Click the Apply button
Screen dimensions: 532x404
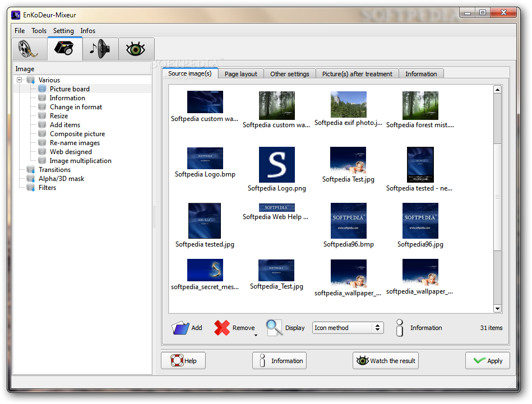point(488,361)
